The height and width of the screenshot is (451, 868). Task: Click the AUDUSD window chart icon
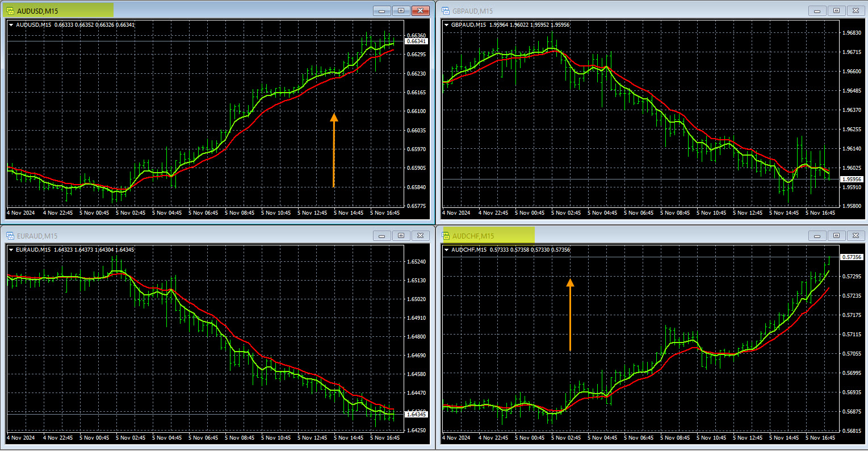[x=10, y=11]
